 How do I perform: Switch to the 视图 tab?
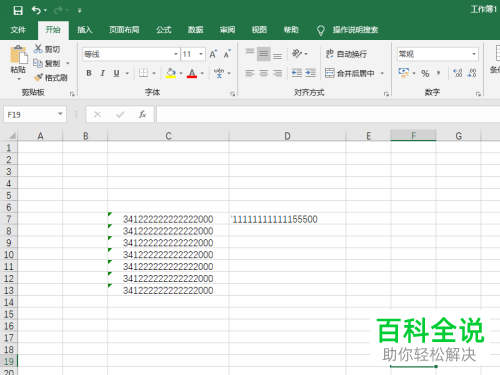pyautogui.click(x=259, y=30)
